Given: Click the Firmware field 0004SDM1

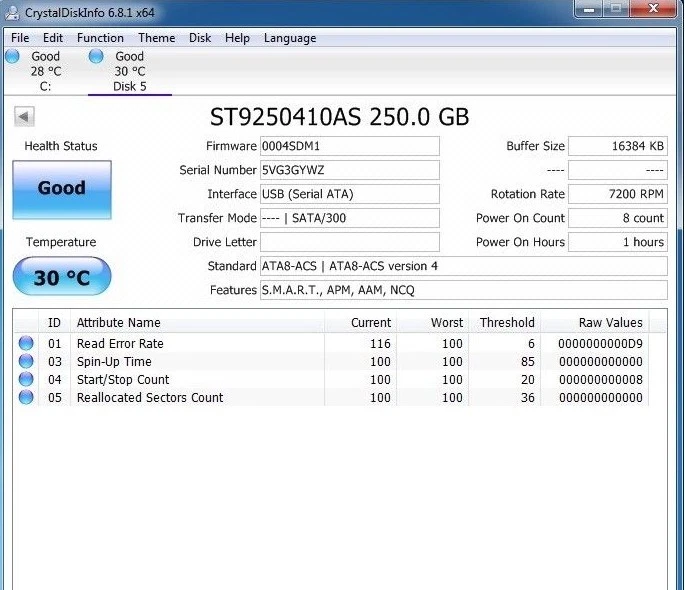Looking at the screenshot, I should click(x=349, y=146).
